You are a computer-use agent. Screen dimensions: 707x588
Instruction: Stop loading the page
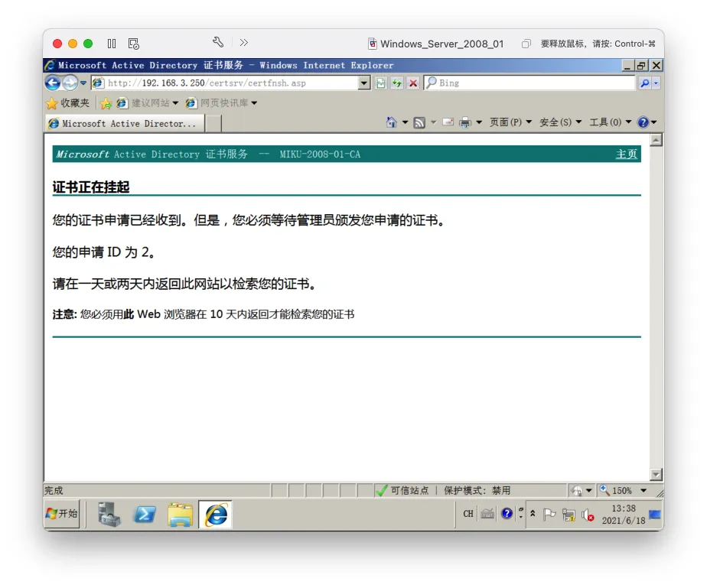[413, 83]
